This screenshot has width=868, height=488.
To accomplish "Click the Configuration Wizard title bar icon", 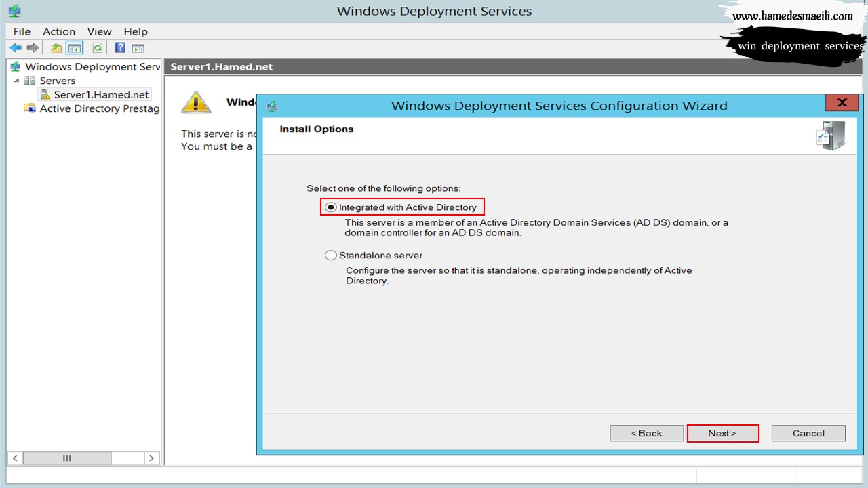I will pos(272,106).
